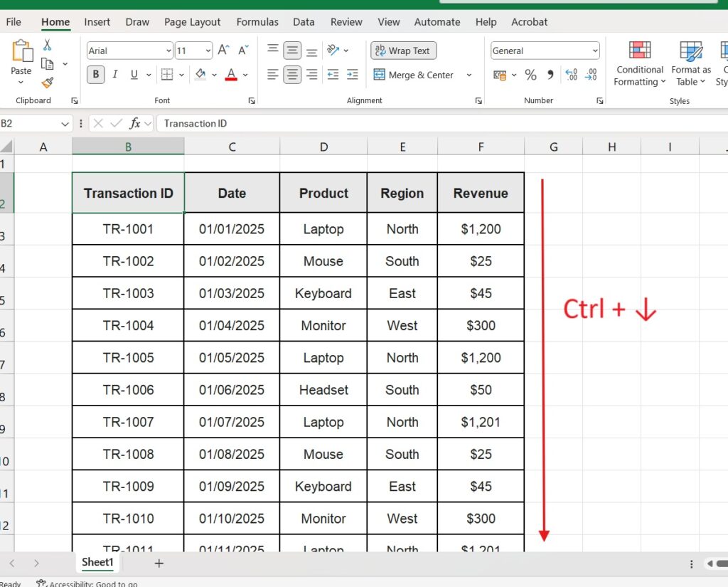Click the Increase Decimal icon

[x=570, y=75]
